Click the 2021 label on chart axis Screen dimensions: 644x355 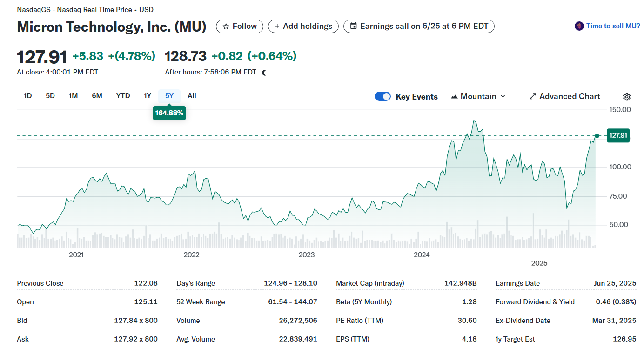[x=76, y=255]
